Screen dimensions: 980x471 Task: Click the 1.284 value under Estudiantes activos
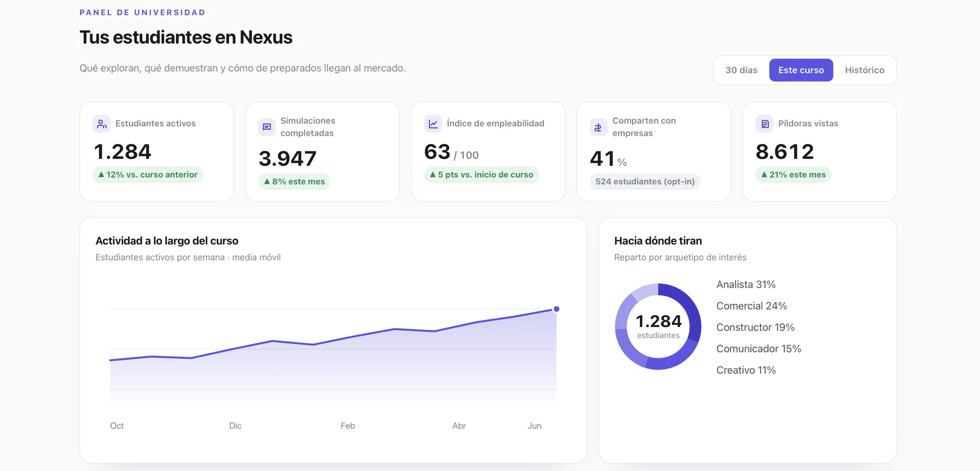122,151
